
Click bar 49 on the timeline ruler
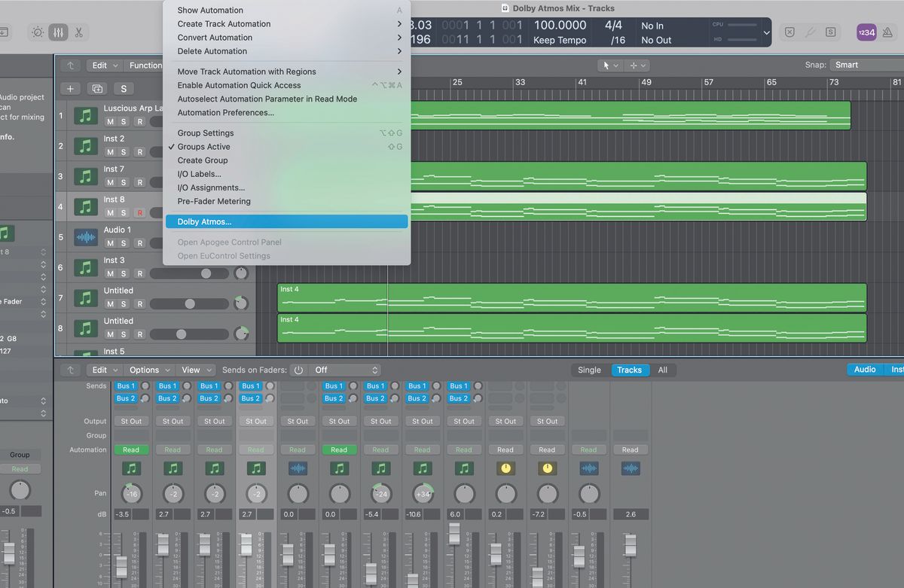(646, 82)
